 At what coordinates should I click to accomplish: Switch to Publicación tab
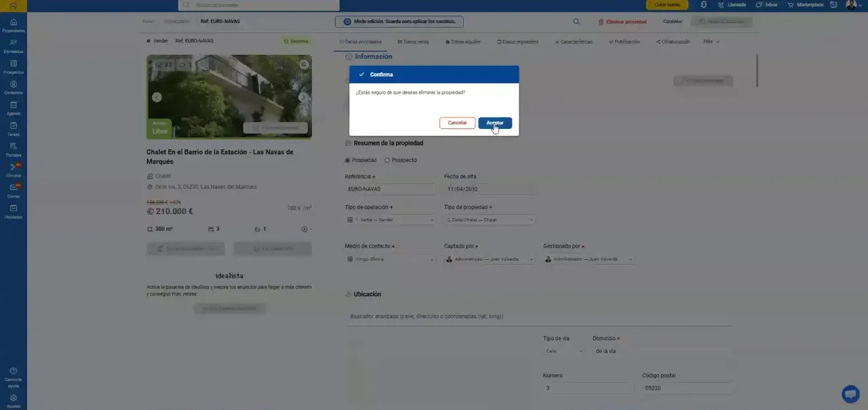624,41
